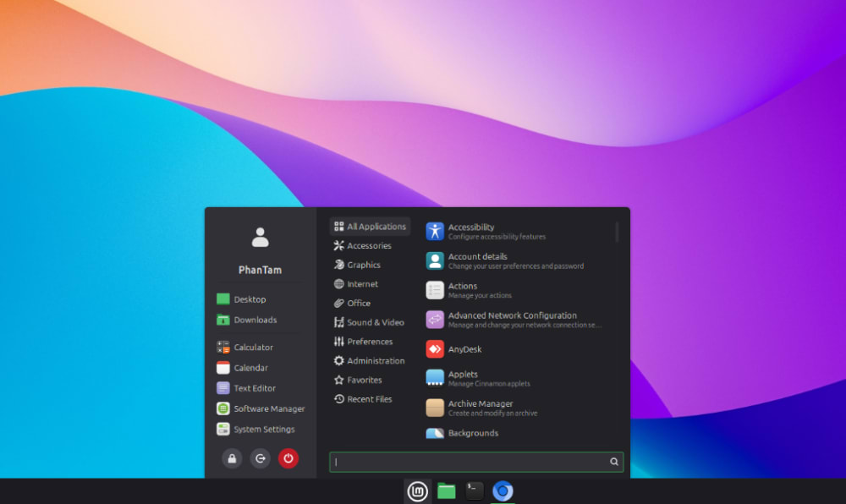The height and width of the screenshot is (504, 846).
Task: Open Software Manager from favorites
Action: click(x=260, y=408)
